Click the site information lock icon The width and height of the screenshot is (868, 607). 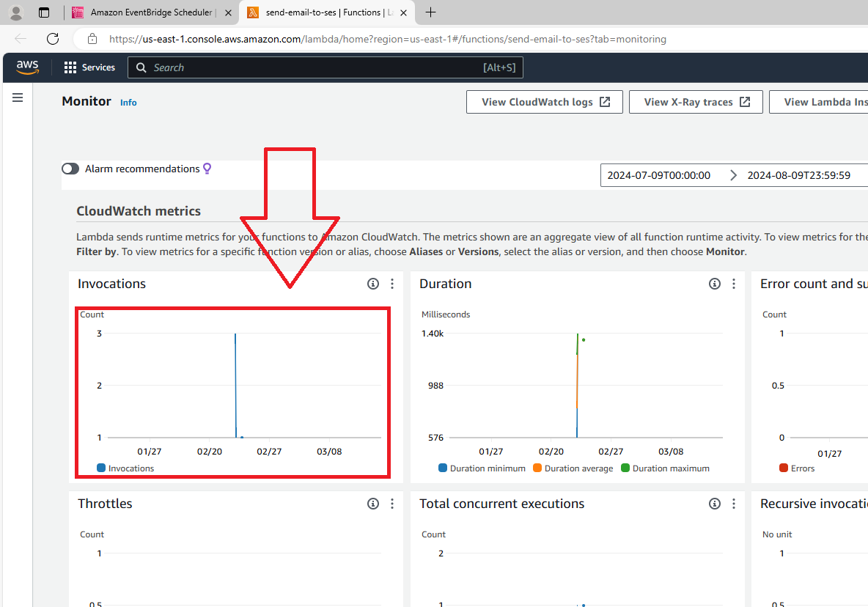click(x=92, y=39)
